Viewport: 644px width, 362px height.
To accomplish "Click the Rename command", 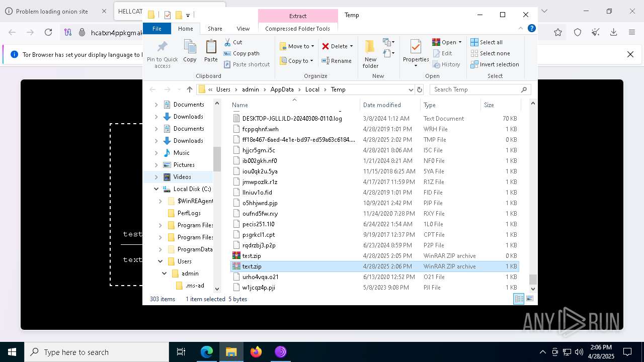I will pos(337,61).
